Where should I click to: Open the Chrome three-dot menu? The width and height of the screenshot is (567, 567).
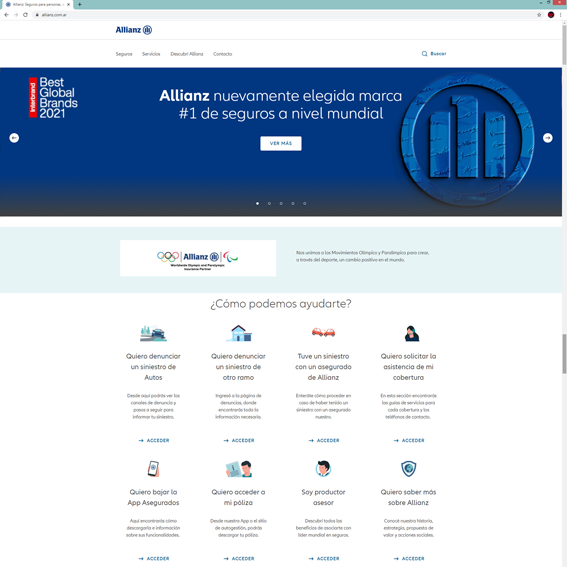(x=560, y=15)
